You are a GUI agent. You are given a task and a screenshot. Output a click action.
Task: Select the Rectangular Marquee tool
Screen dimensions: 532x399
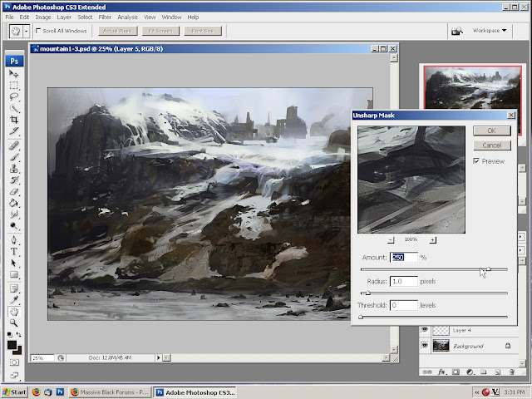[14, 85]
